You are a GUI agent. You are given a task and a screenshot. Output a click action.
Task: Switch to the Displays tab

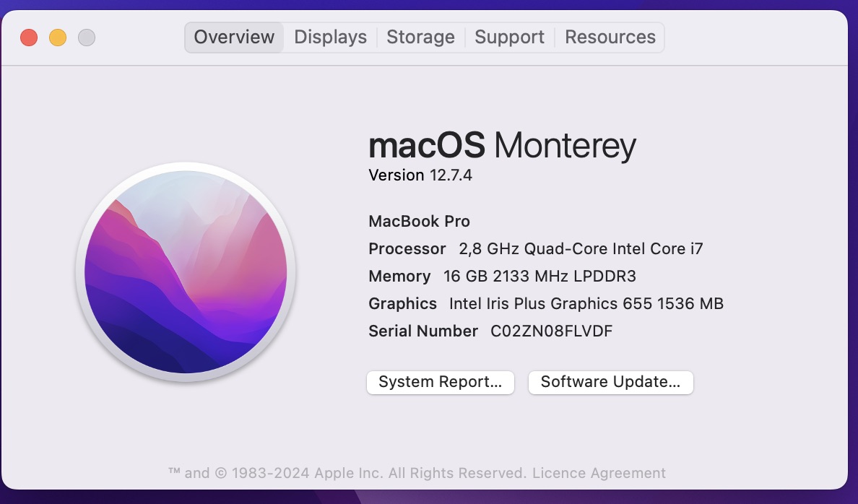[329, 37]
